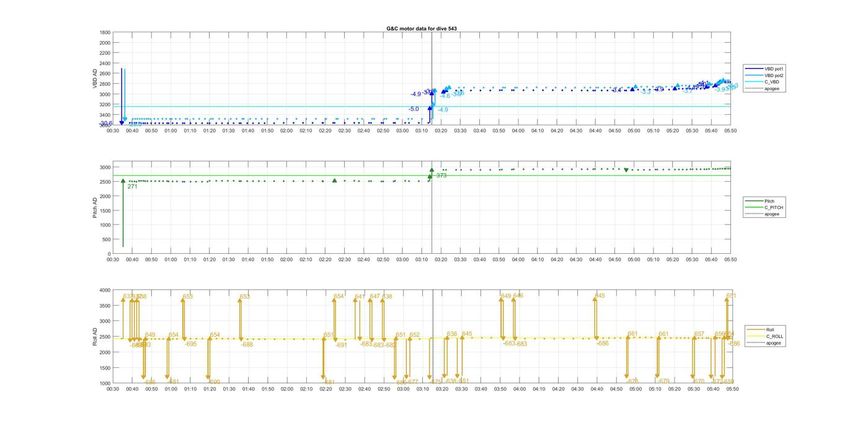Click 'apogee' in the VBD plot legend
868x430 pixels.
773,89
